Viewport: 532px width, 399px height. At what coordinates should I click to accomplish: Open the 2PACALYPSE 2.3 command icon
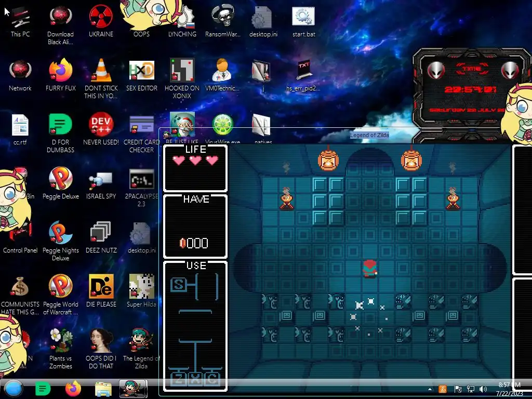point(141,187)
